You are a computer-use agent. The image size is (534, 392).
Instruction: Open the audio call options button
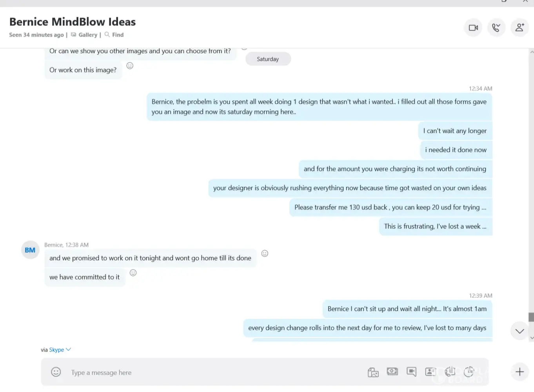click(x=496, y=28)
